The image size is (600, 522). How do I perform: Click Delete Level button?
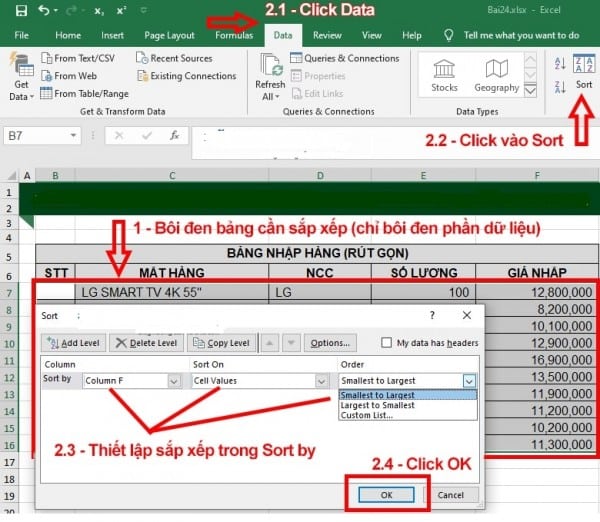pyautogui.click(x=147, y=343)
